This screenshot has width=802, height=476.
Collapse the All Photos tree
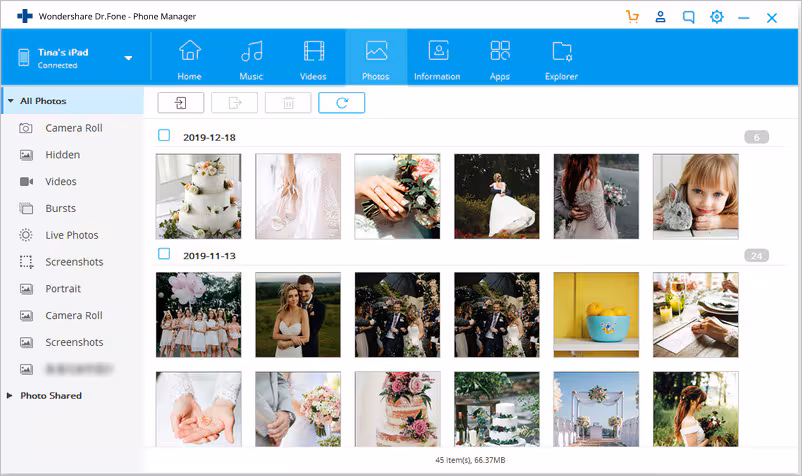pos(10,101)
